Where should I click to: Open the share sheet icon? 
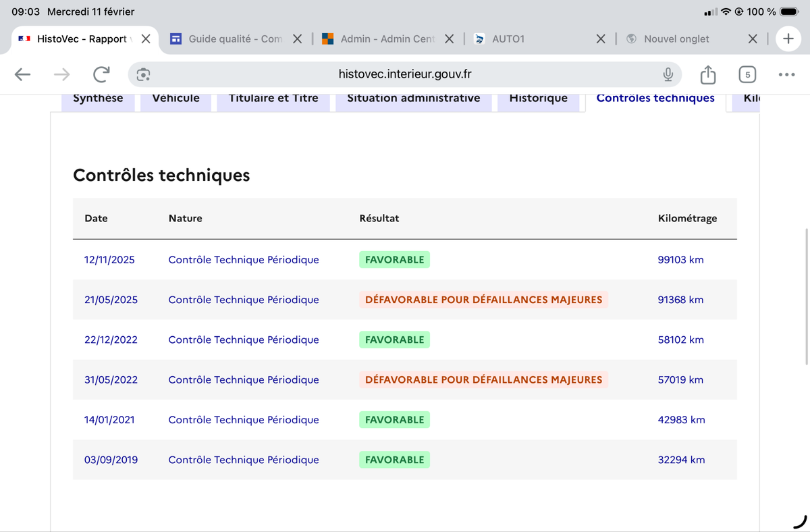coord(707,74)
